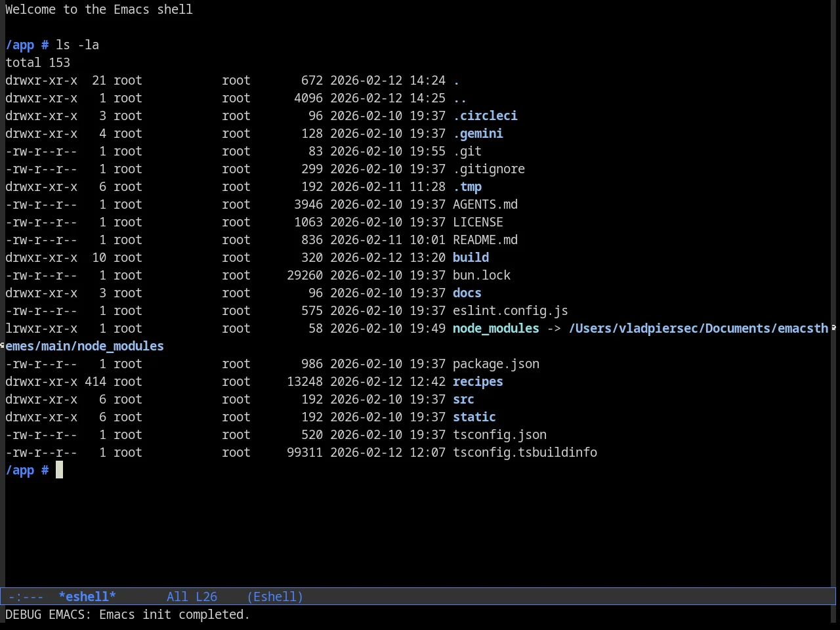Viewport: 840px width, 630px height.
Task: Click the 10:01 timestamp of README.md
Action: pyautogui.click(x=427, y=240)
